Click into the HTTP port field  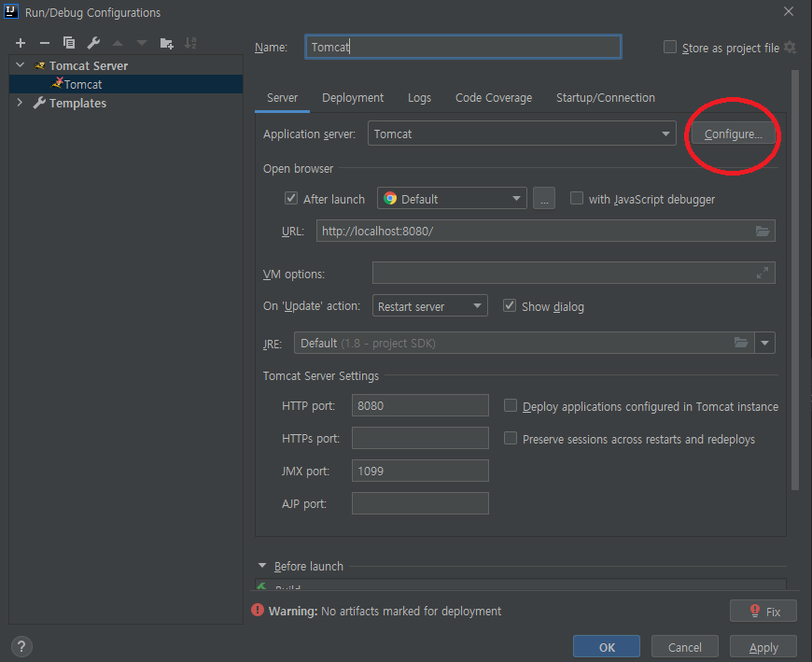pos(420,405)
